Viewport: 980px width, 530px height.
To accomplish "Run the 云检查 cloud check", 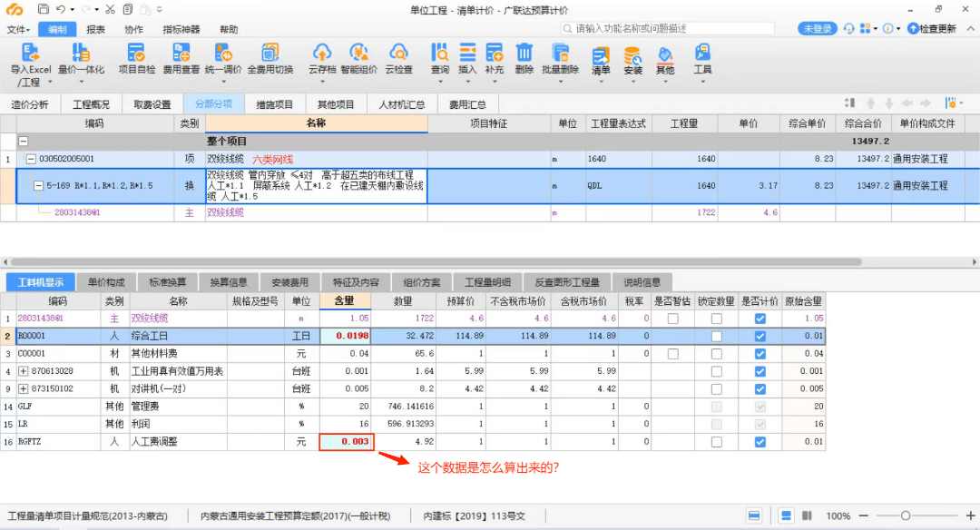I will (x=398, y=53).
